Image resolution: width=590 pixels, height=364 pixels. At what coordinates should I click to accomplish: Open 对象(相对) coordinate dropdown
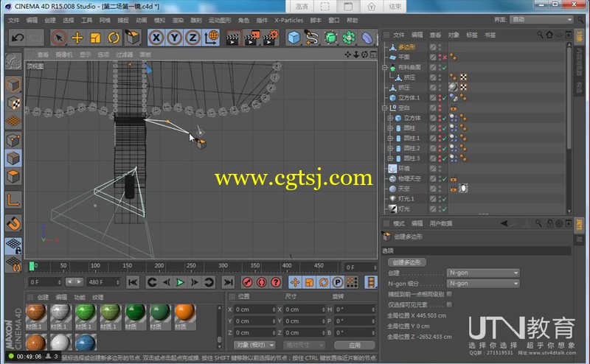tap(254, 345)
